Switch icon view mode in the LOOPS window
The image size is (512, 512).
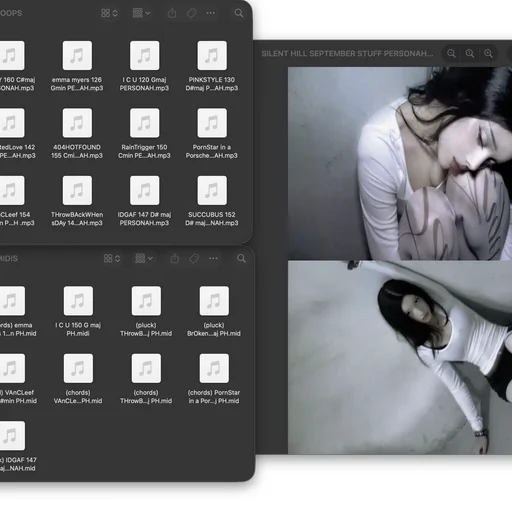tap(109, 13)
